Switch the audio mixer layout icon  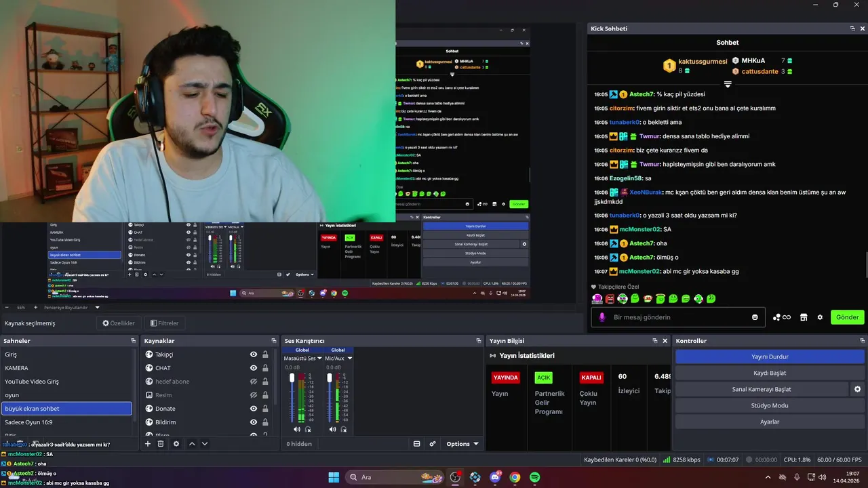coord(416,444)
